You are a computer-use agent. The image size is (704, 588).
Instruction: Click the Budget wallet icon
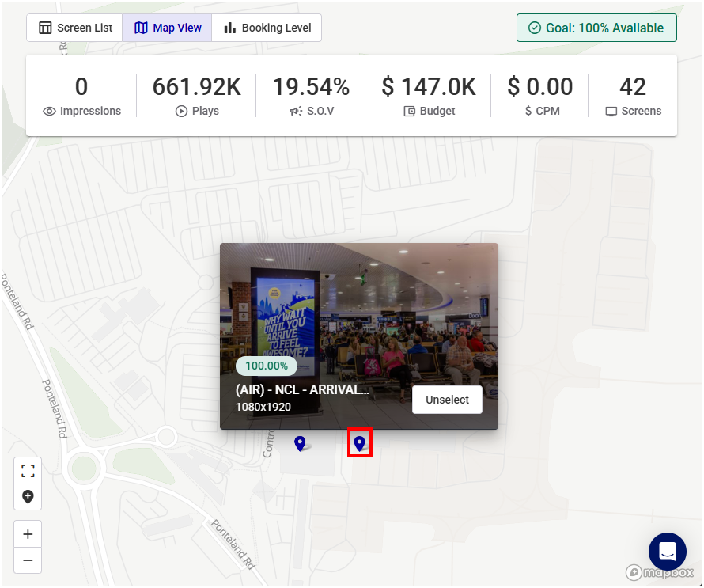point(409,112)
